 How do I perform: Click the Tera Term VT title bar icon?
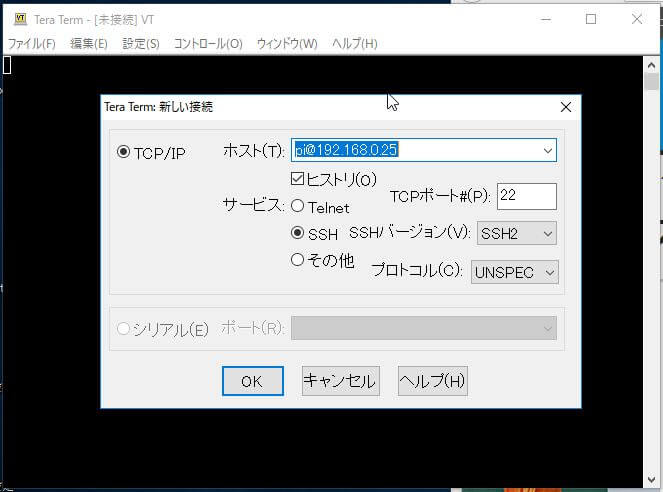(x=20, y=19)
